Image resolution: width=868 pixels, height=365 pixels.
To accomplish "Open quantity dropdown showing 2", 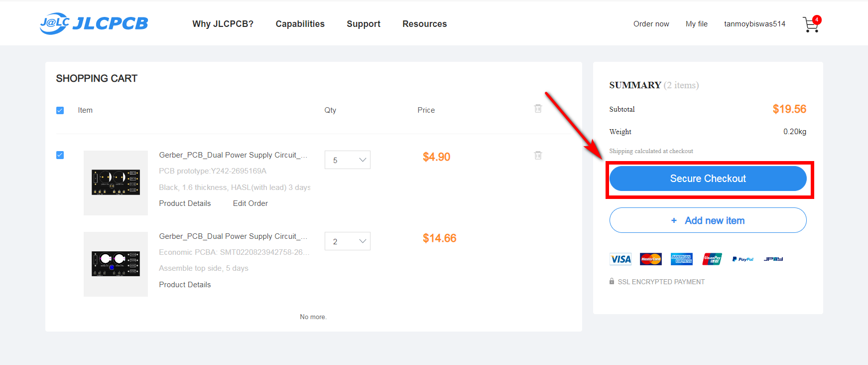I will tap(348, 241).
